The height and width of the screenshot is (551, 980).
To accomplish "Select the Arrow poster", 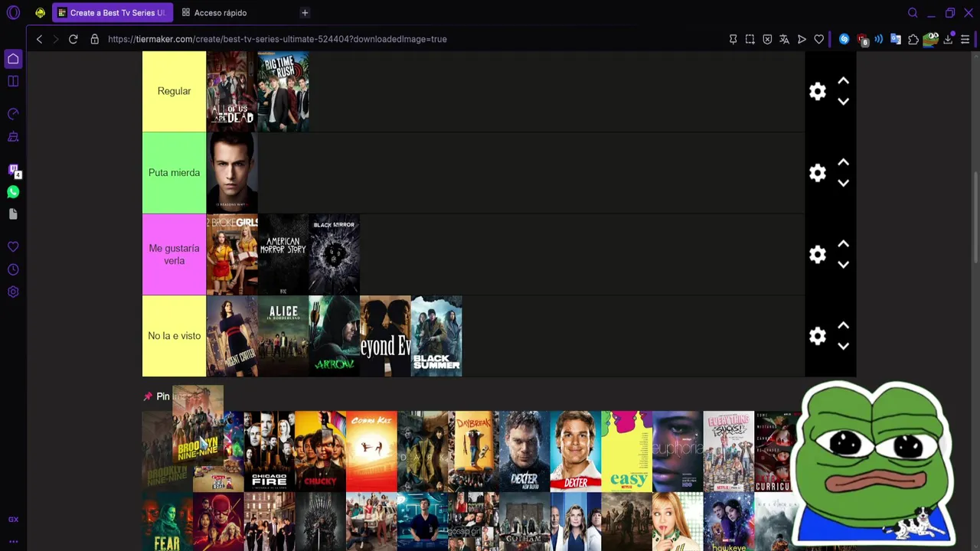I will point(335,337).
